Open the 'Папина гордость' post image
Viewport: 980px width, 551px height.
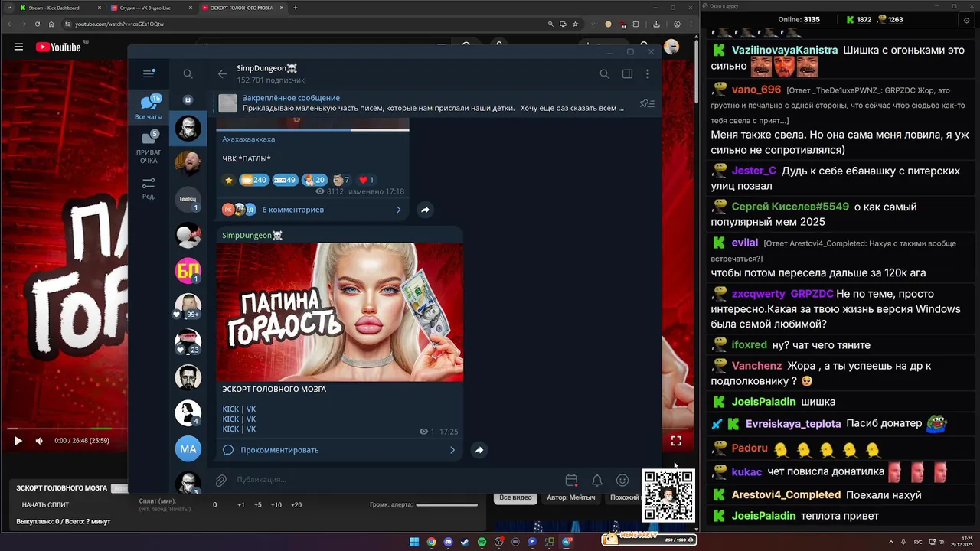pos(340,312)
